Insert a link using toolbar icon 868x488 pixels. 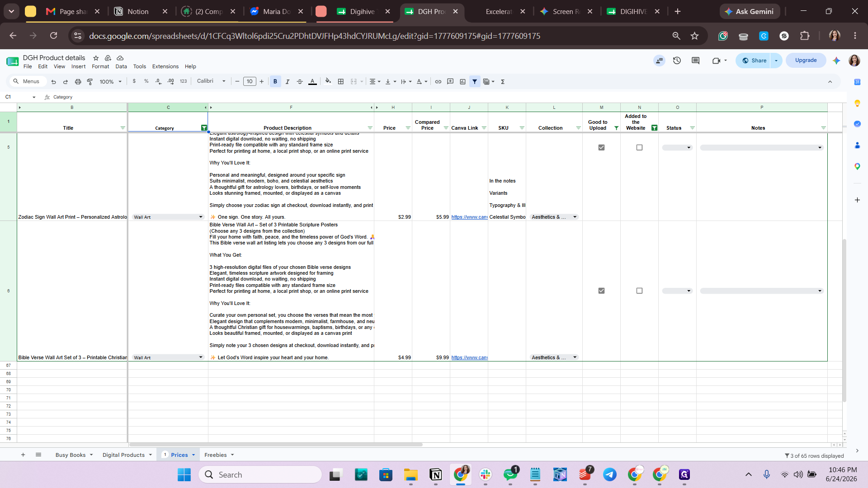point(438,81)
